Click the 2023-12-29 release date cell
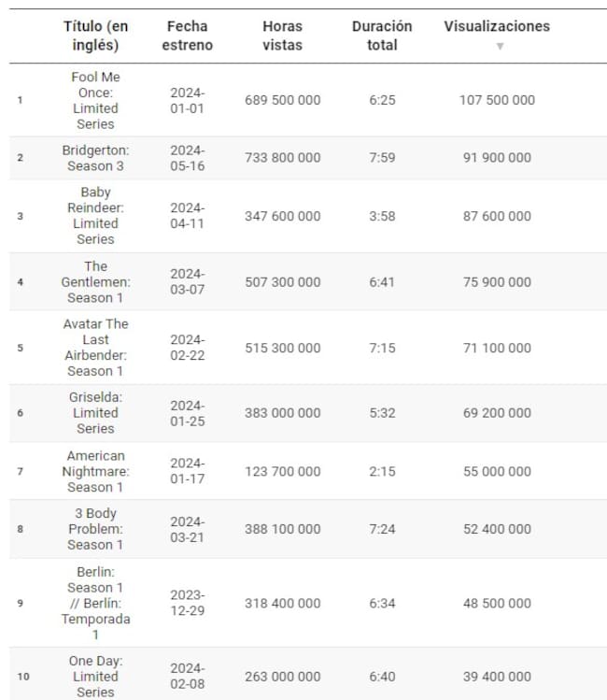 point(187,603)
